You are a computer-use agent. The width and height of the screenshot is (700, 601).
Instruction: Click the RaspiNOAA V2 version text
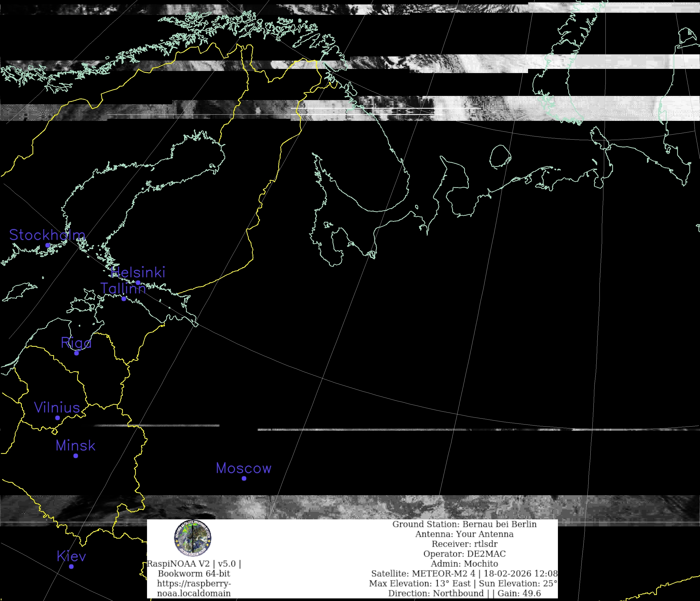(x=194, y=564)
